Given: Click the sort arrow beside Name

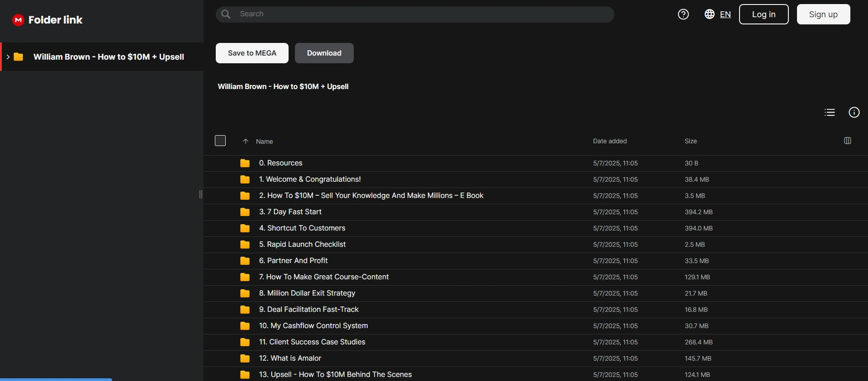Looking at the screenshot, I should [246, 141].
